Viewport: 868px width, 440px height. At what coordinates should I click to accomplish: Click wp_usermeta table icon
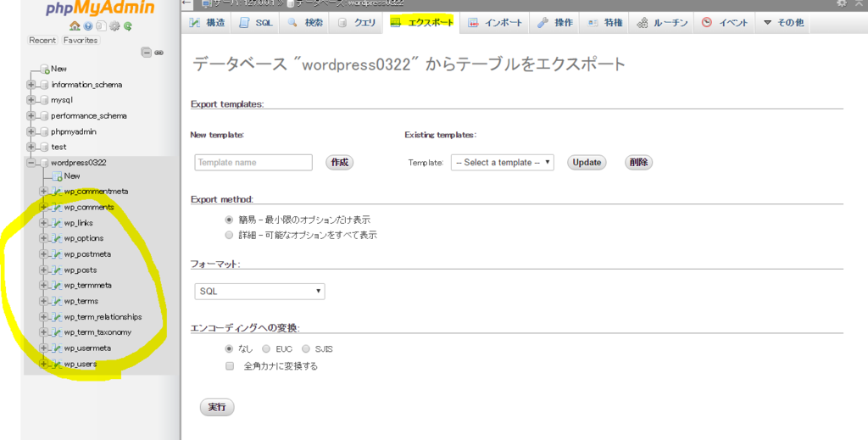pyautogui.click(x=56, y=348)
